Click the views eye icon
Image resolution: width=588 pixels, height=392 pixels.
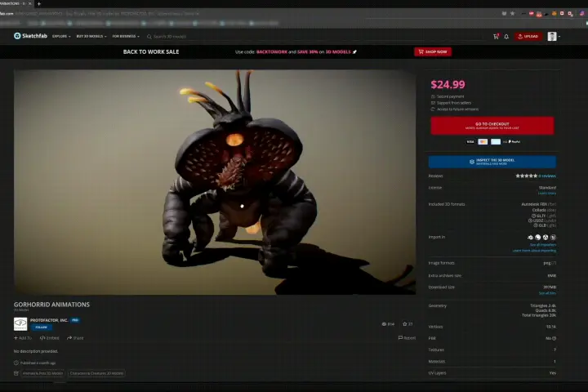click(384, 323)
